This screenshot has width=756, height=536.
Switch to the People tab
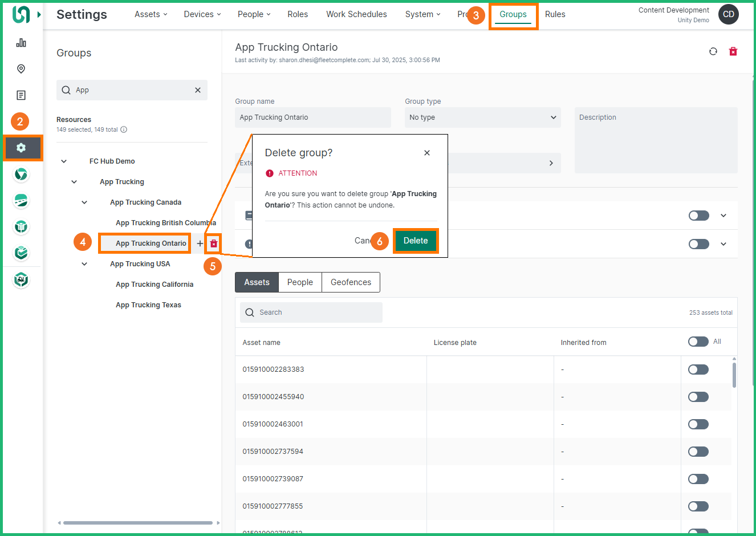pos(300,282)
